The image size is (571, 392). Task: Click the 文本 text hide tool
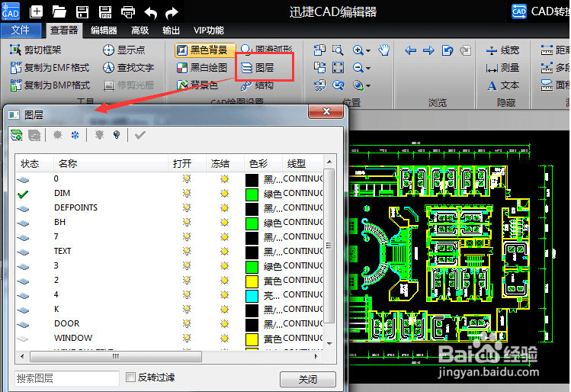tap(502, 85)
